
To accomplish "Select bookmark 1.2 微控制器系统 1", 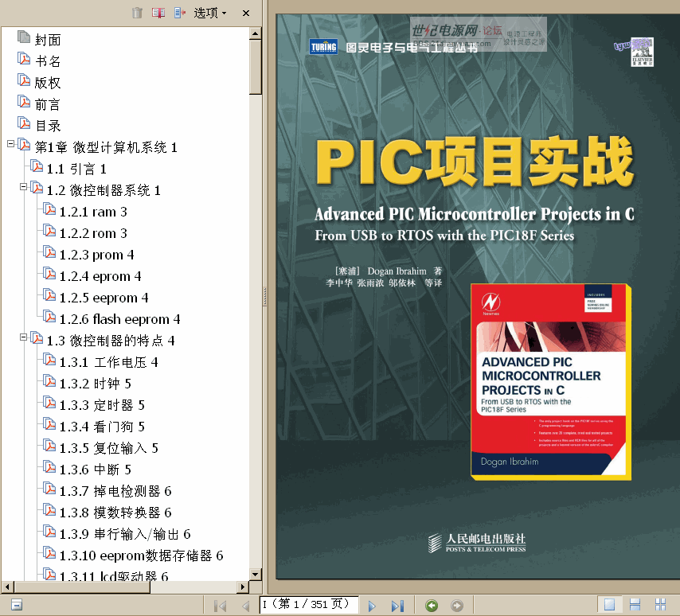I will pyautogui.click(x=104, y=190).
